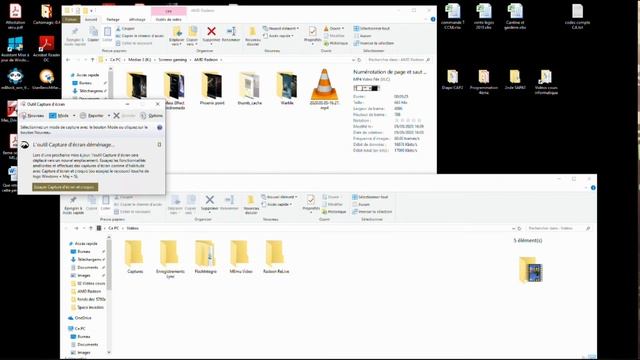This screenshot has width=640, height=360.
Task: Open Téléchargements in Vidéos window sidebar
Action: tap(89, 260)
